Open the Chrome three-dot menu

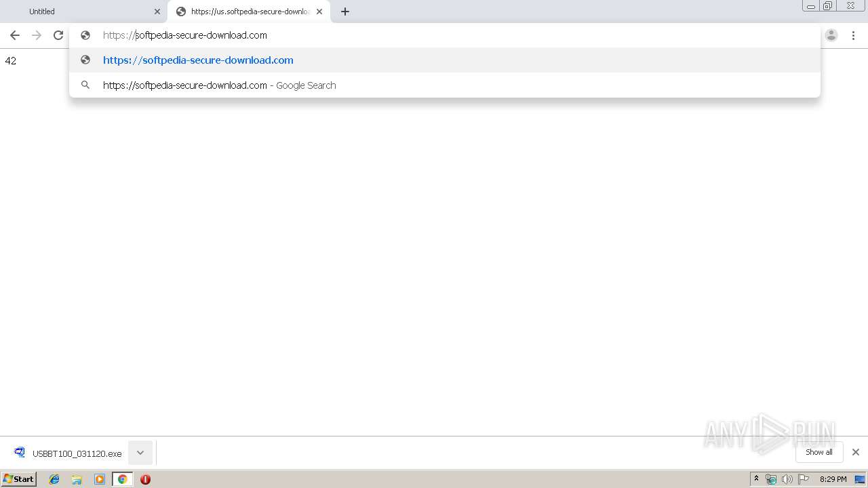(x=854, y=35)
